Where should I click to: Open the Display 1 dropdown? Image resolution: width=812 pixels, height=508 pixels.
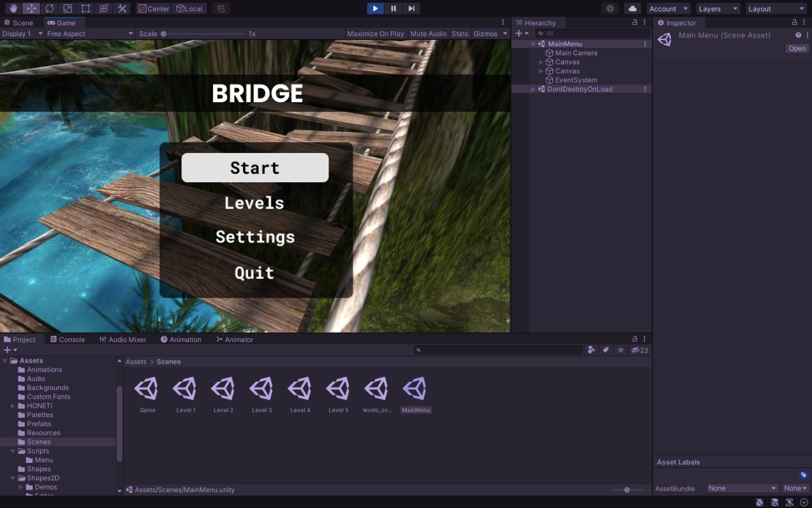22,34
